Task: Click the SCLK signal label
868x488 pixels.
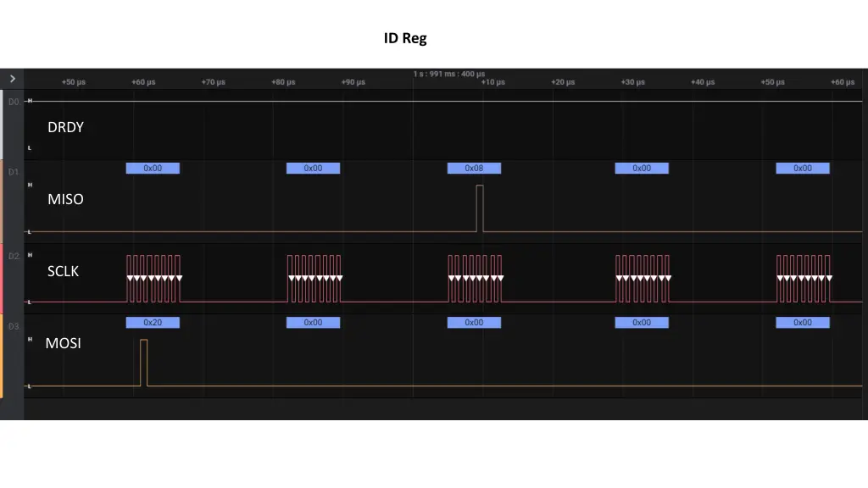Action: click(63, 271)
